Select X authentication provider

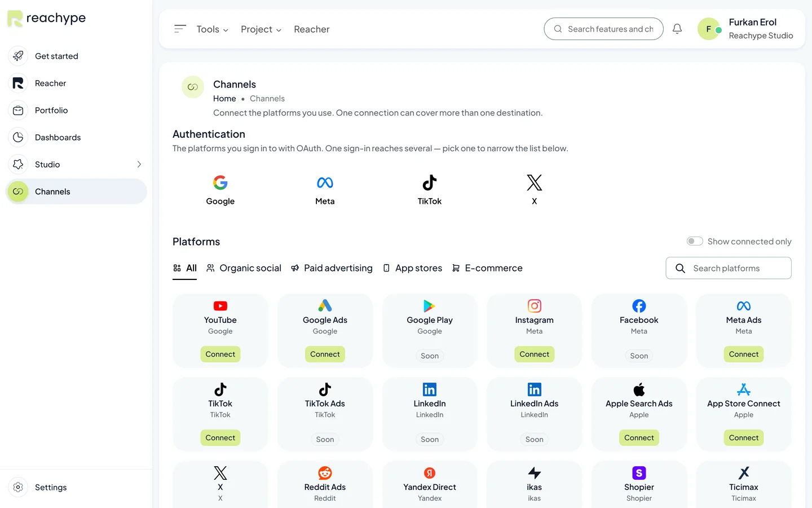tap(535, 190)
